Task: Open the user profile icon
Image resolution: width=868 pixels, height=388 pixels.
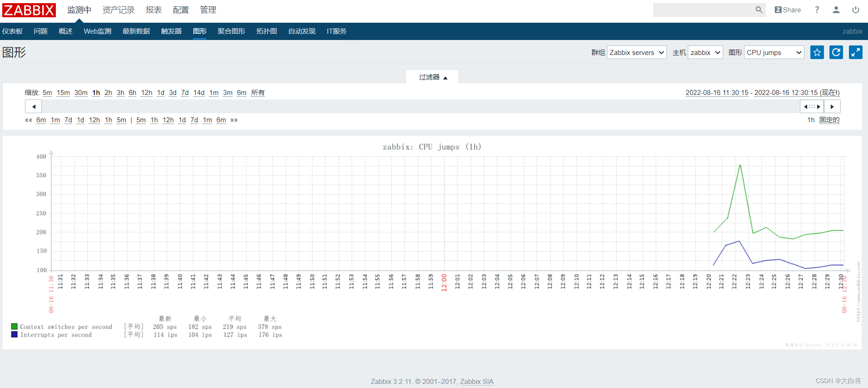Action: click(x=836, y=10)
